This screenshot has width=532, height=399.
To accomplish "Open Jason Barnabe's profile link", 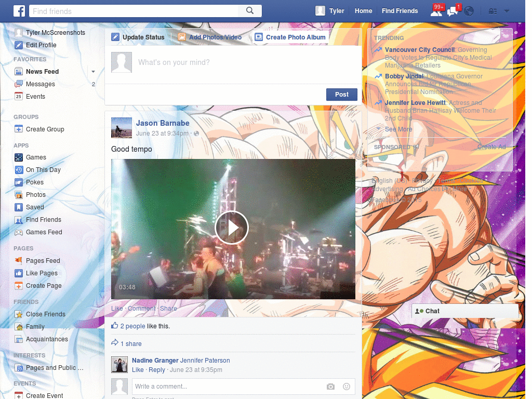I will point(163,123).
